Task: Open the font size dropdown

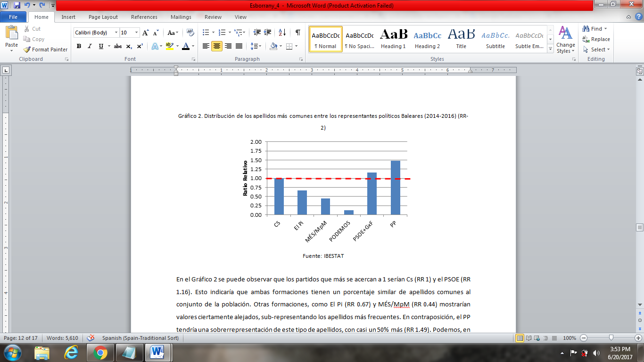Action: click(137, 33)
